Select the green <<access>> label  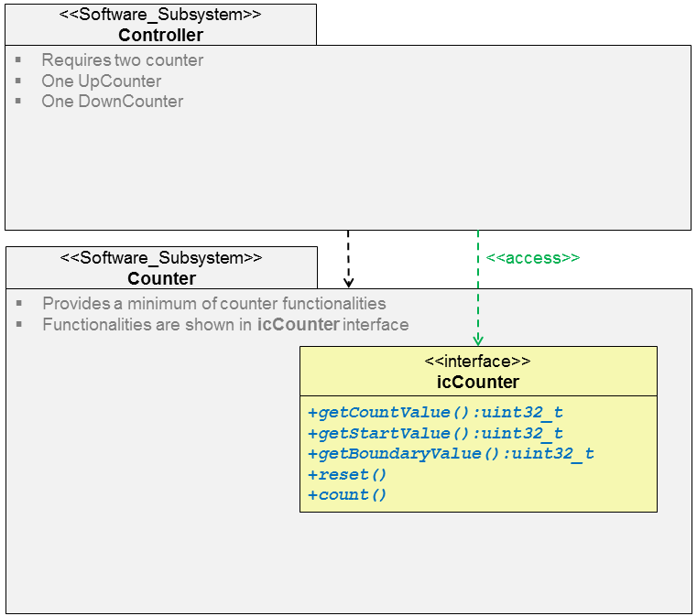tap(533, 258)
